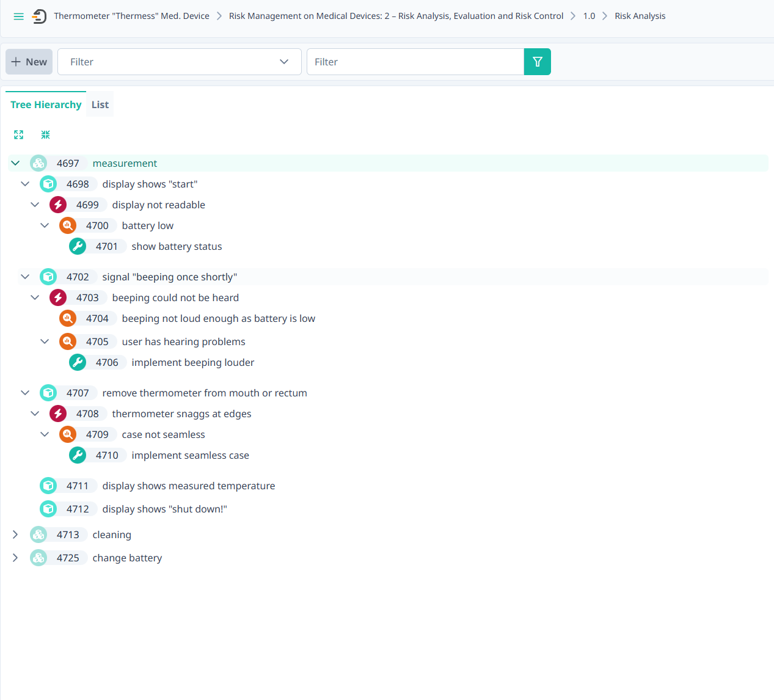This screenshot has height=700, width=774.
Task: Apply filter with the funnel button
Action: [538, 62]
